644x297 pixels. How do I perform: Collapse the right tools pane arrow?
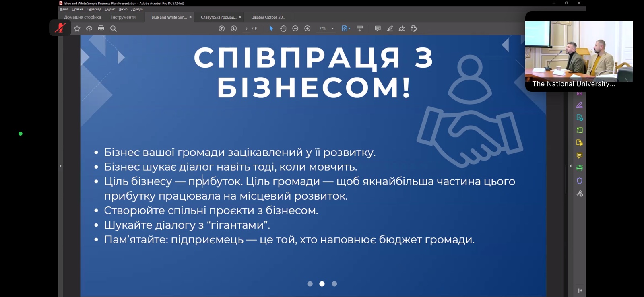(570, 166)
